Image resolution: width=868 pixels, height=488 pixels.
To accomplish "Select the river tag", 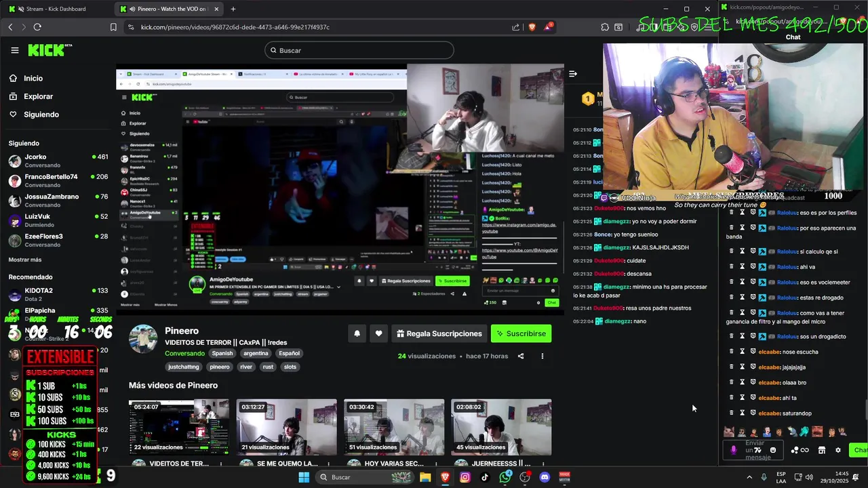I will (x=246, y=367).
